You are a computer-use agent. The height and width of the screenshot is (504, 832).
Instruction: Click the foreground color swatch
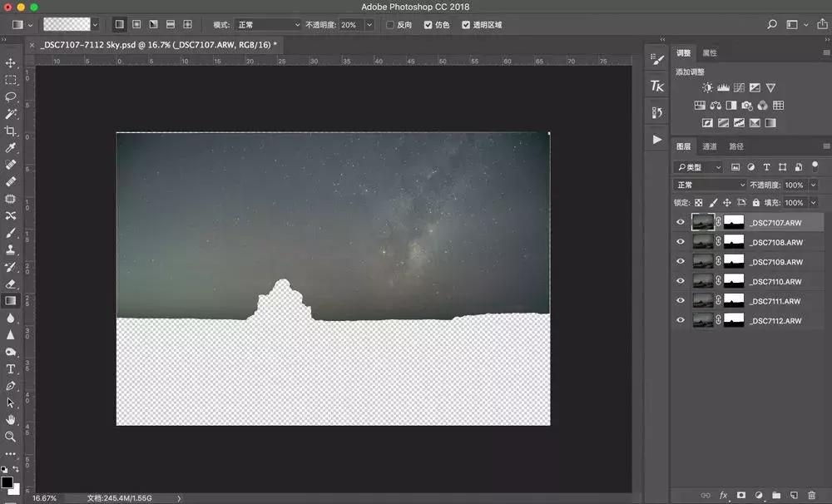pyautogui.click(x=7, y=482)
